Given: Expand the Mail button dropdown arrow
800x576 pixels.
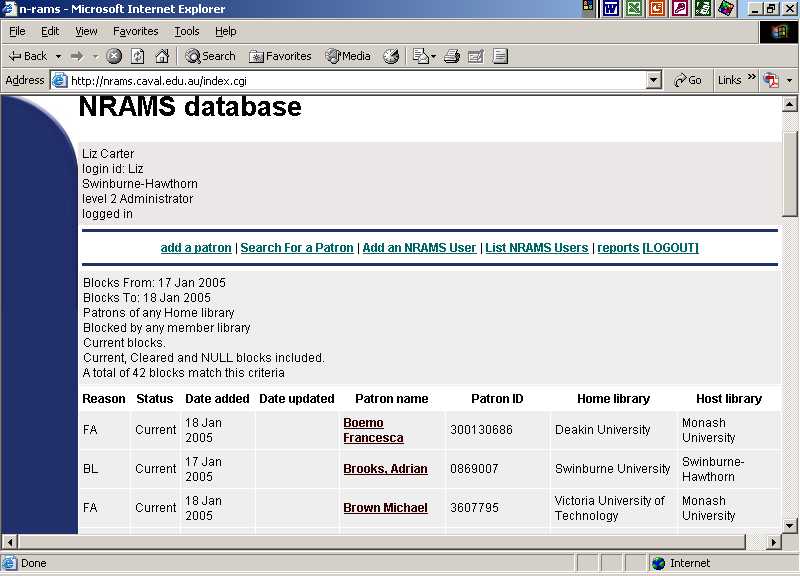Looking at the screenshot, I should 434,56.
